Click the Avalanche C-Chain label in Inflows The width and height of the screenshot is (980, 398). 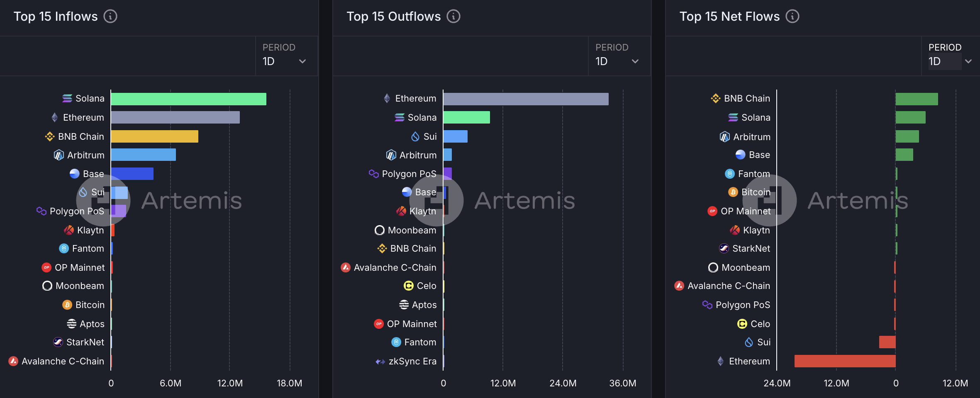tap(63, 362)
